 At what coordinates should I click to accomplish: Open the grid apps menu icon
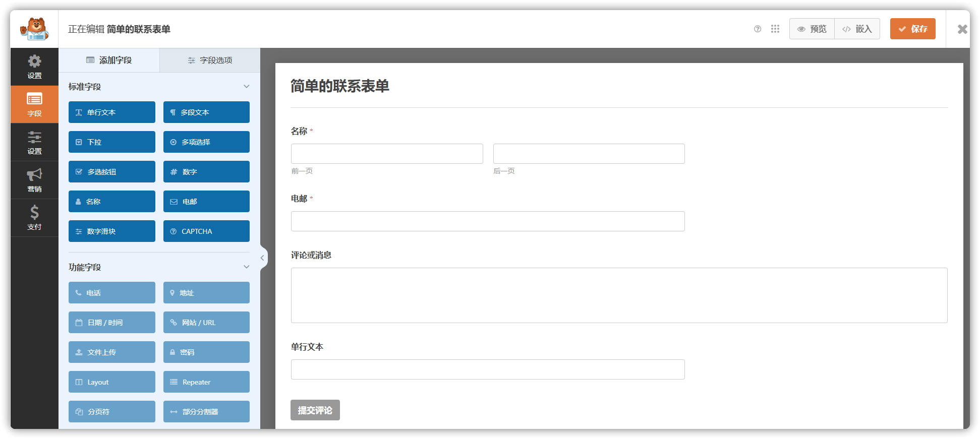click(775, 29)
